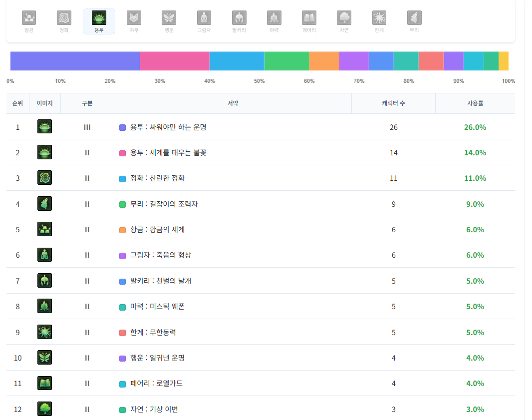Click the rank 3 정화 row thumbnail

click(x=45, y=178)
